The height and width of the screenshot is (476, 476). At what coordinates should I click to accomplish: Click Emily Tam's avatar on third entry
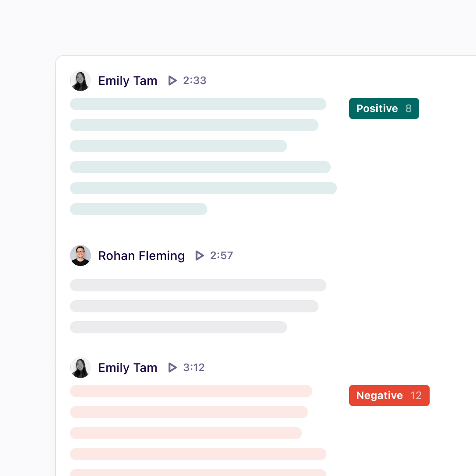click(80, 367)
